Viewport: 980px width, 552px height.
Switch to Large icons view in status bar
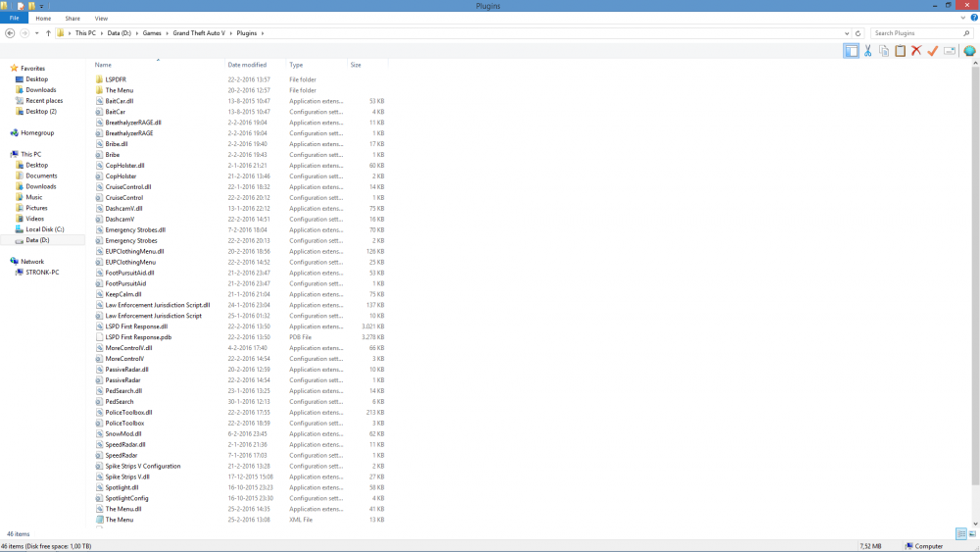(x=972, y=534)
